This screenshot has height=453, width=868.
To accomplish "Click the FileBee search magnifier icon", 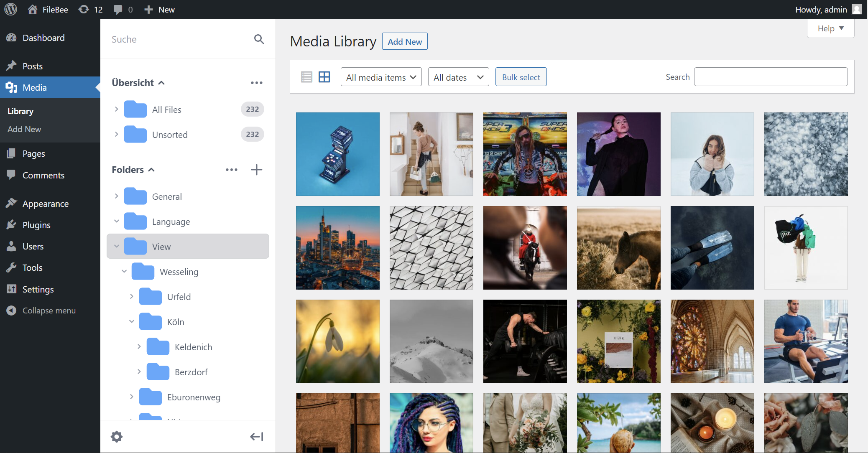I will (259, 39).
